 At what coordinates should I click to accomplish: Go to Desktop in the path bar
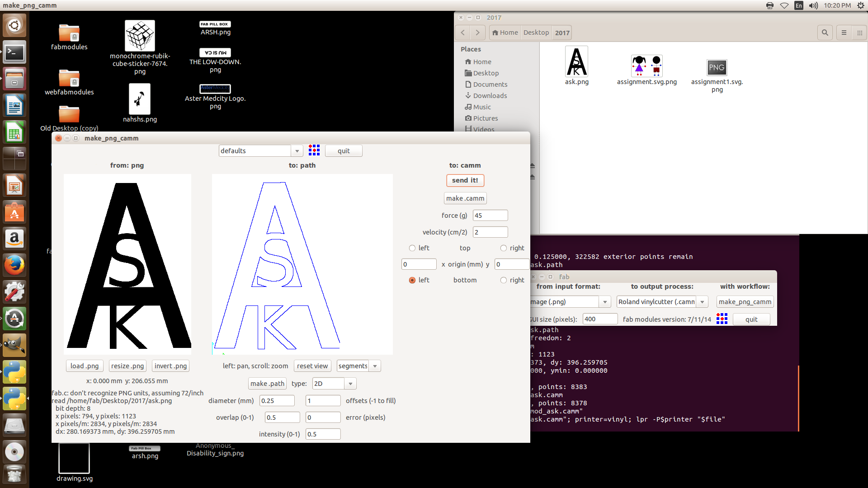536,33
